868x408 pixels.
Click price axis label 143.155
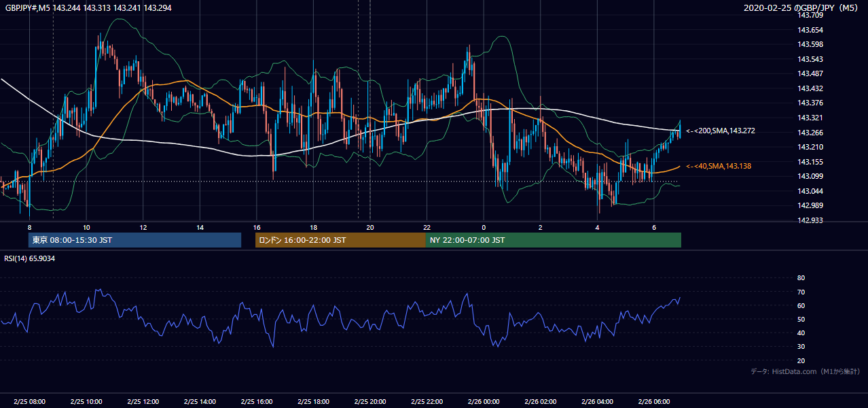coord(810,162)
